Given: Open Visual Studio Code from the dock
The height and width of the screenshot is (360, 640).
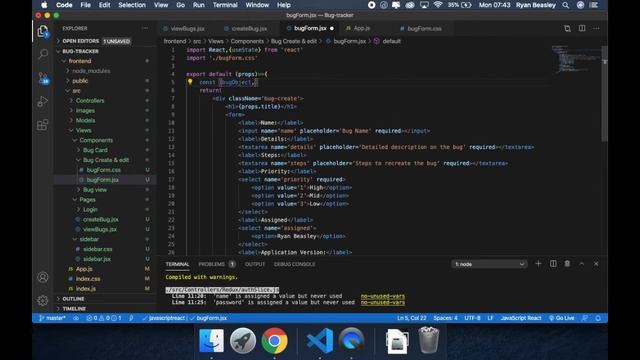Looking at the screenshot, I should [320, 340].
